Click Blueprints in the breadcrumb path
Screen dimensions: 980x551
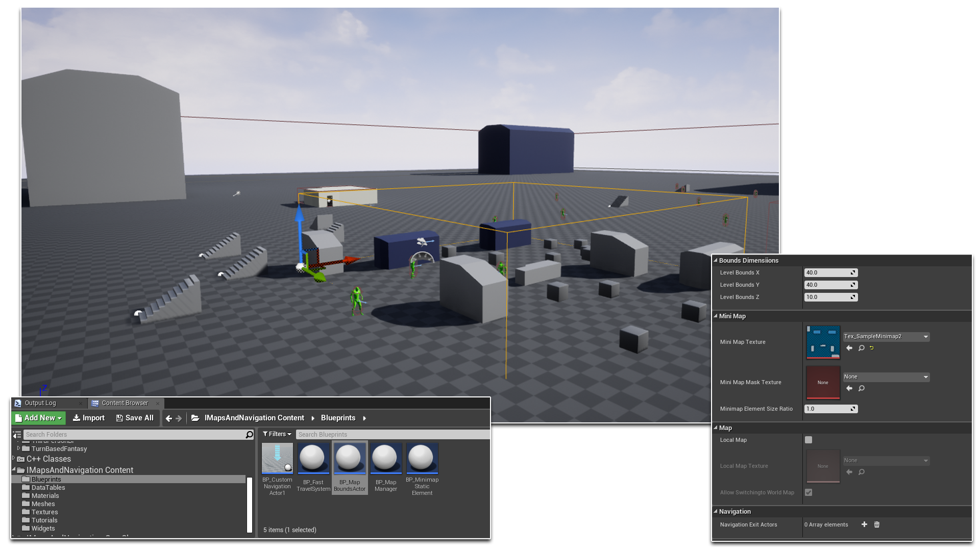338,418
